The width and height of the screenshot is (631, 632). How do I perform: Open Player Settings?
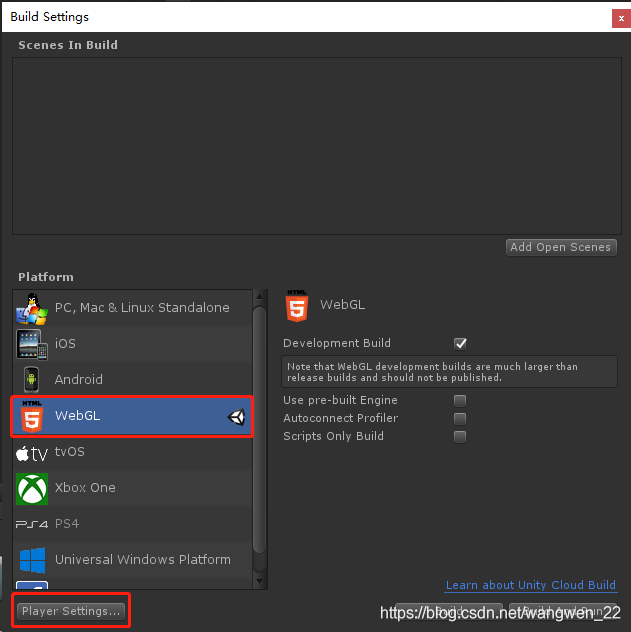pyautogui.click(x=71, y=611)
